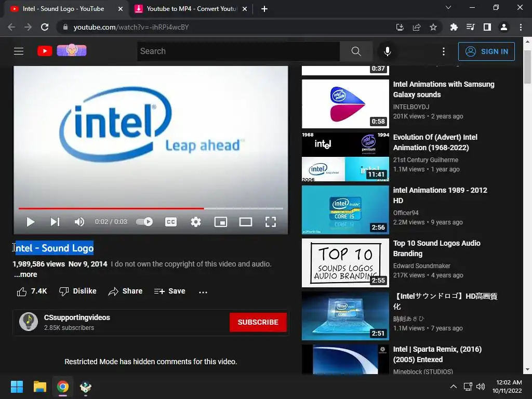This screenshot has width=532, height=399.
Task: Open the clock showing 12:02 AM
Action: pos(507,387)
